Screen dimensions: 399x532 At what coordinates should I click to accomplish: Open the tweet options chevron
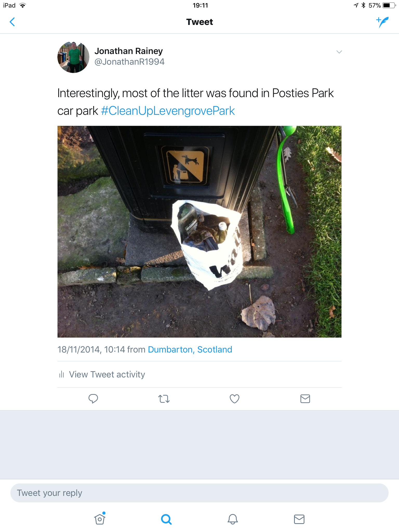[x=339, y=52]
